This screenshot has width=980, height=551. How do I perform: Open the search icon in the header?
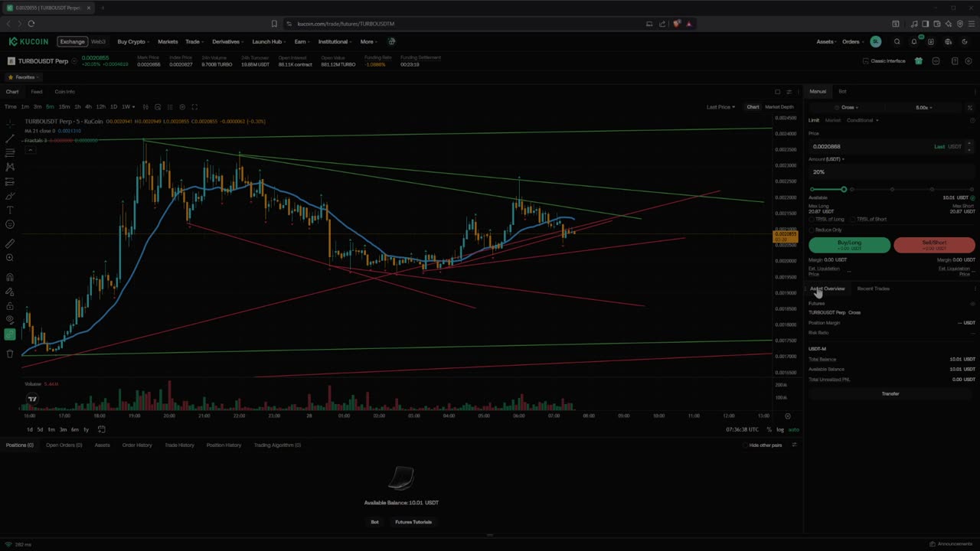[897, 41]
